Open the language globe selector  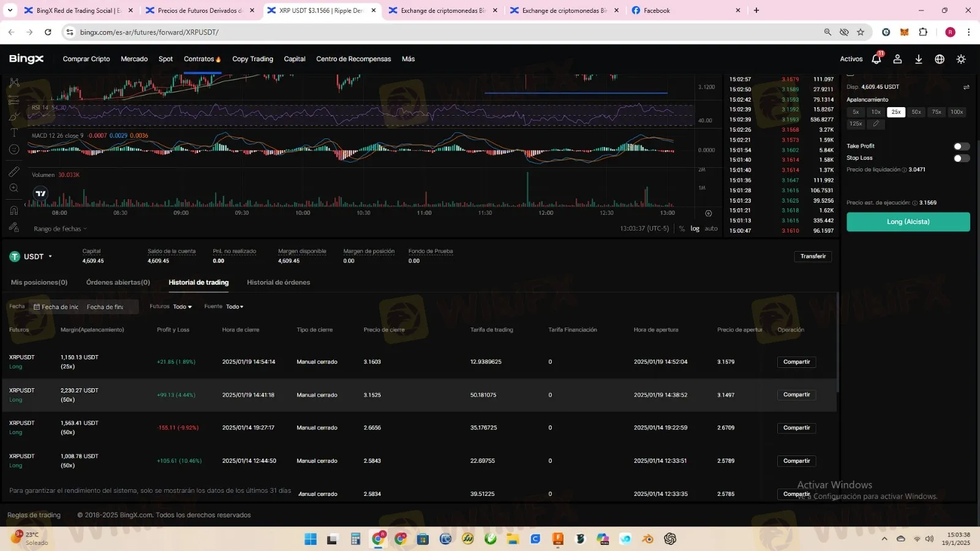pos(940,59)
